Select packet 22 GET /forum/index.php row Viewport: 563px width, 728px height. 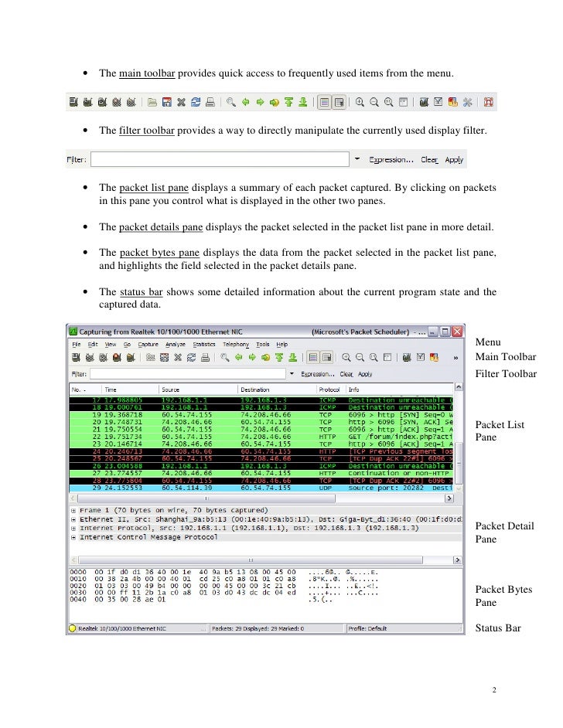(x=261, y=437)
